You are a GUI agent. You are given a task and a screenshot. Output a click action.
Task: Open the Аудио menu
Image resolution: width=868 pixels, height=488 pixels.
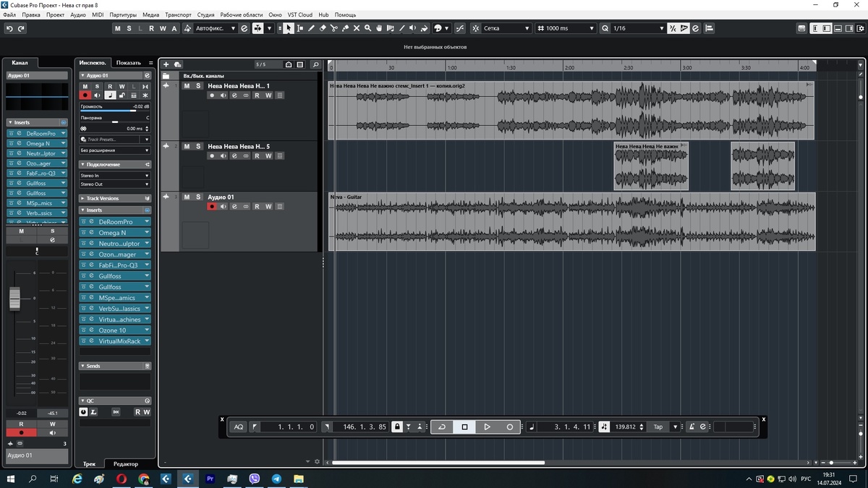pyautogui.click(x=78, y=14)
